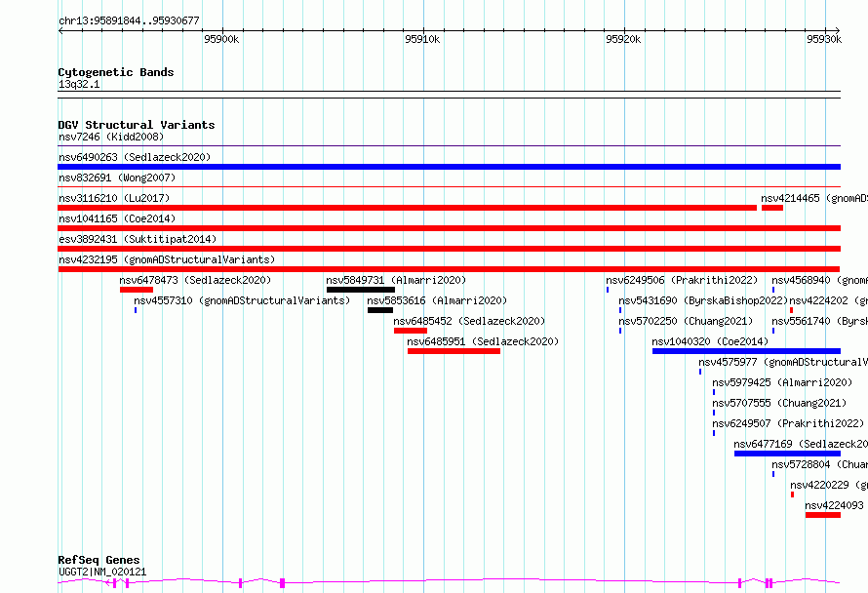Select the nsv4557310 gnomAD variant label
The width and height of the screenshot is (868, 593).
(x=242, y=300)
